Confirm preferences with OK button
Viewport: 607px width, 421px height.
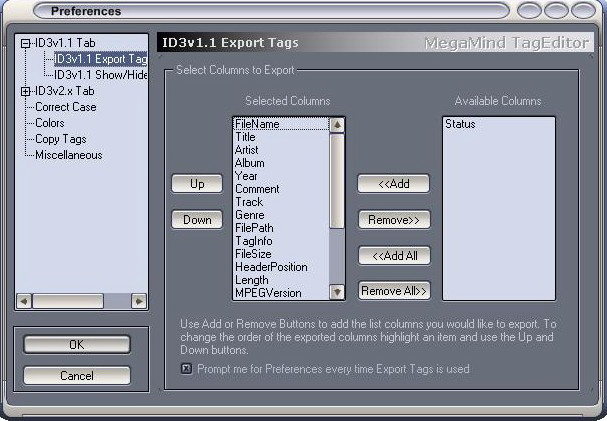tap(77, 344)
